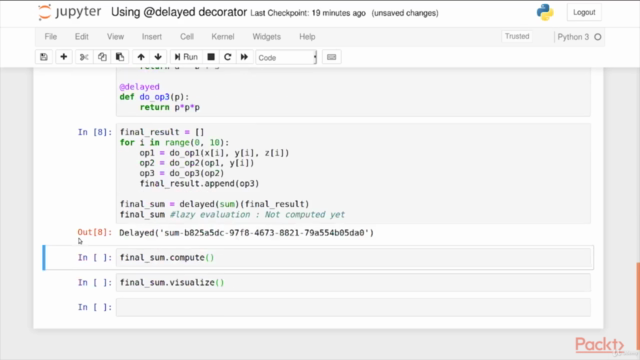Click the In [8] prompt label

tap(95, 132)
